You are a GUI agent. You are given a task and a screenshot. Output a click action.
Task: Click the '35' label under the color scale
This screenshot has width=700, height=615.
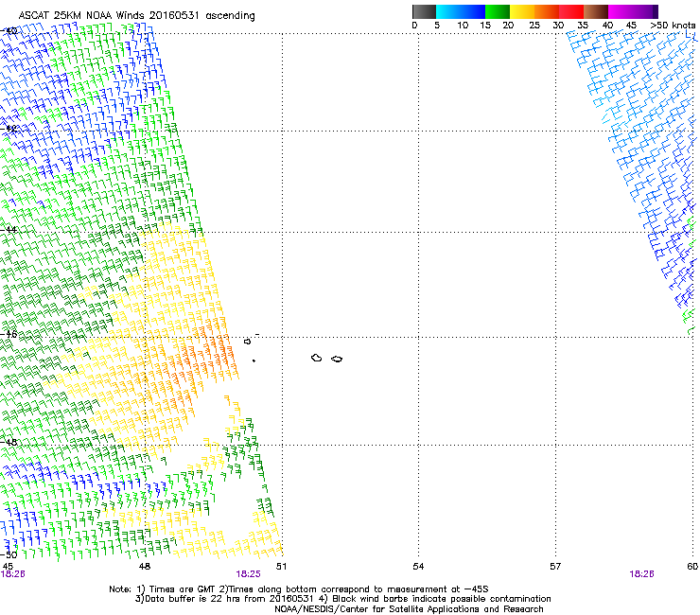[583, 26]
